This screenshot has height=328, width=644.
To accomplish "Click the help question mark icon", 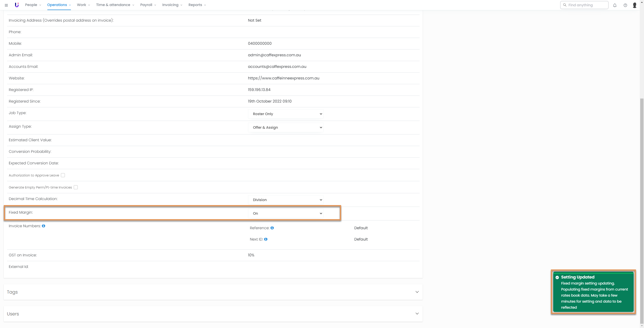I will coord(625,5).
